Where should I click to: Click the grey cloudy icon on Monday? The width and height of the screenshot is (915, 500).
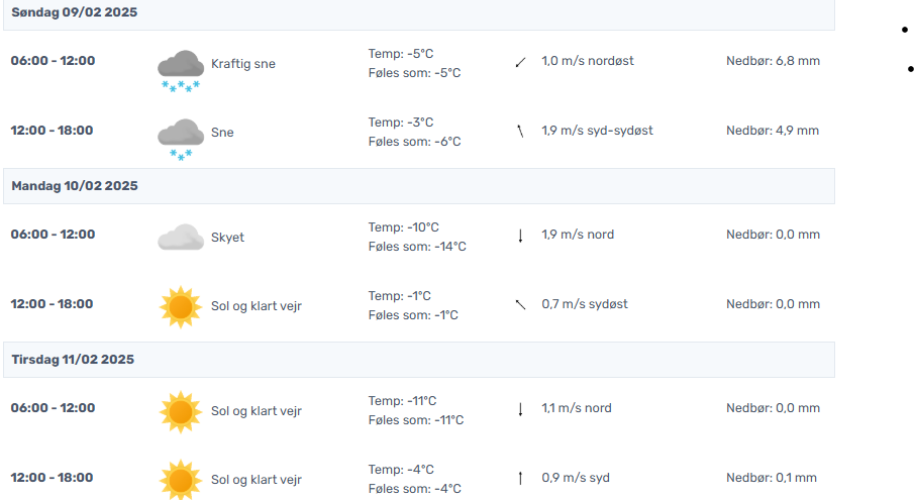click(180, 237)
